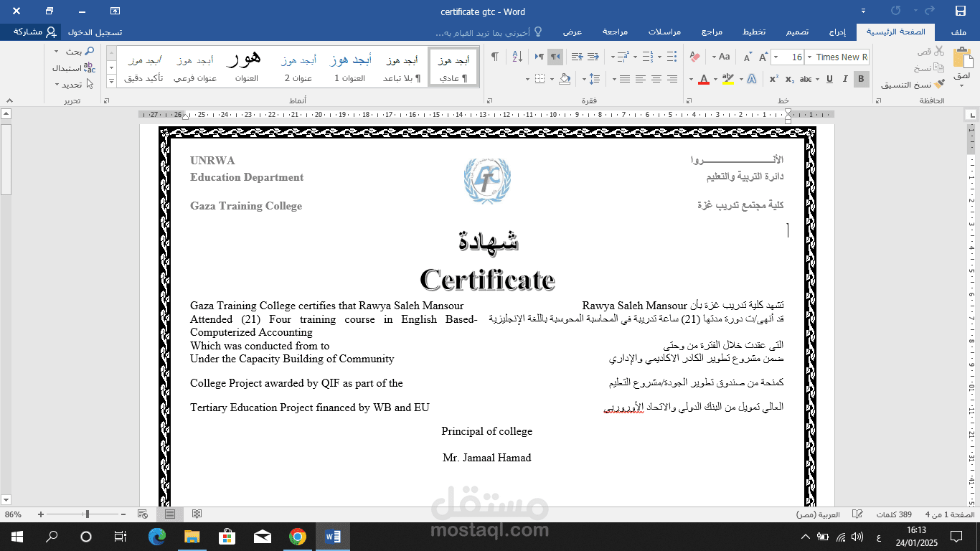The width and height of the screenshot is (980, 551).
Task: Toggle Print Layout view in status bar
Action: [x=170, y=514]
